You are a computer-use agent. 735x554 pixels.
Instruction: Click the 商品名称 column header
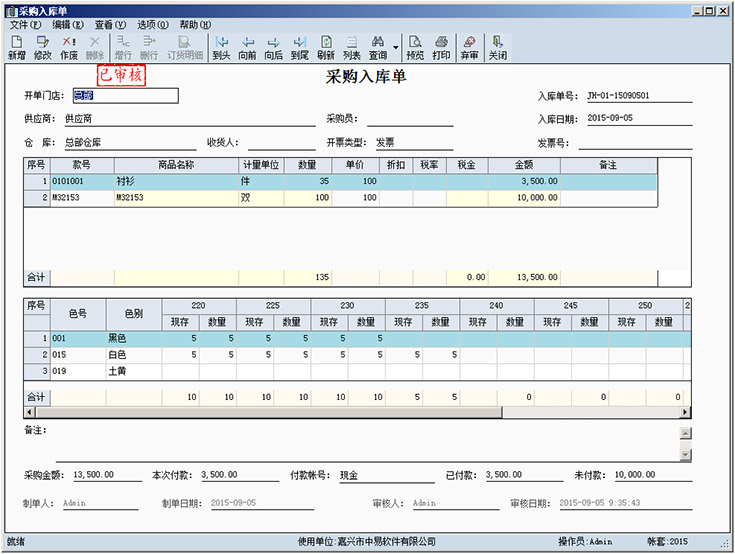coord(176,165)
